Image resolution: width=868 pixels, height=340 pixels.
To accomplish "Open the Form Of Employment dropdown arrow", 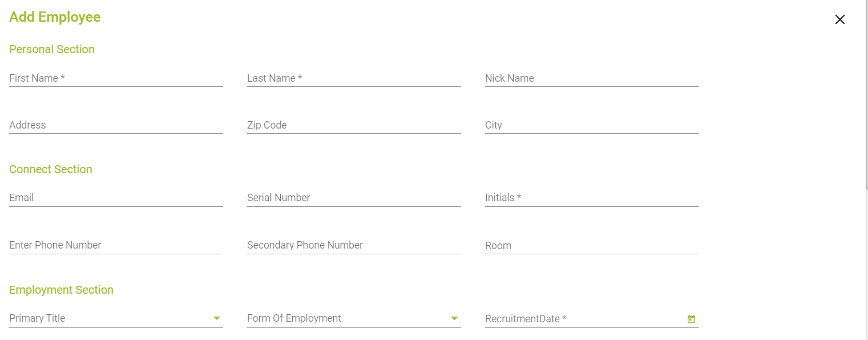I will (x=455, y=318).
